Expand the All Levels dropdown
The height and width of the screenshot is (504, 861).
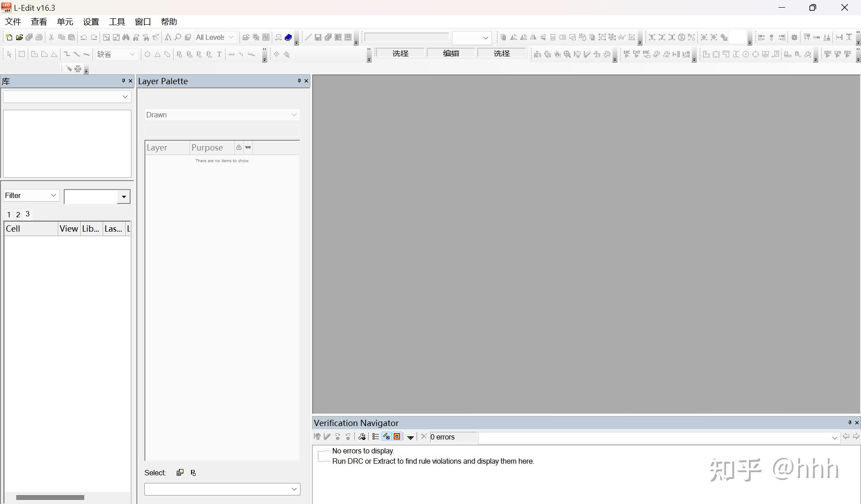[215, 37]
